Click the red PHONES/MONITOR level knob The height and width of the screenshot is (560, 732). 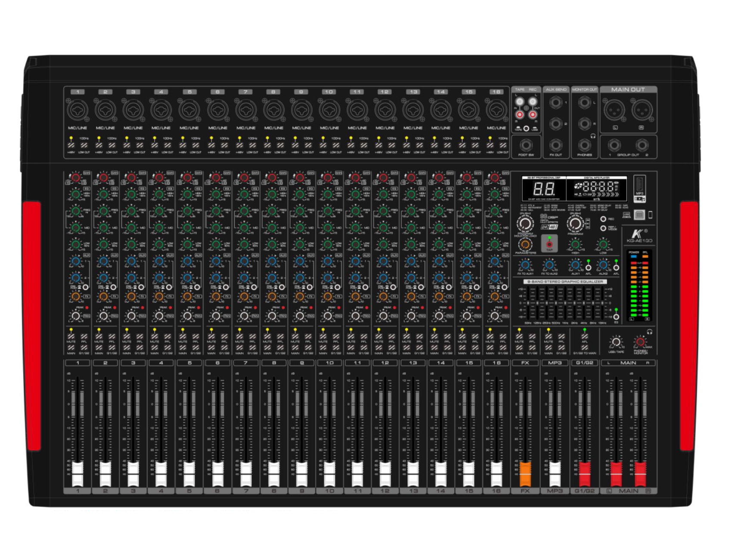(640, 342)
